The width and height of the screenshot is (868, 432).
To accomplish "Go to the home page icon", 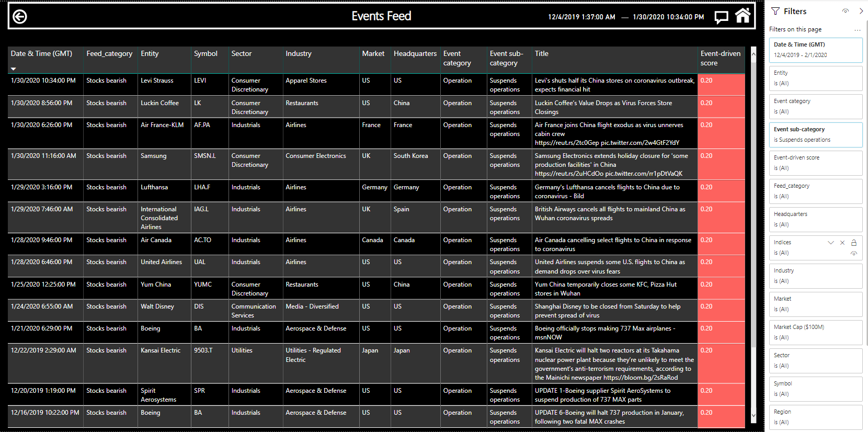I will (743, 16).
